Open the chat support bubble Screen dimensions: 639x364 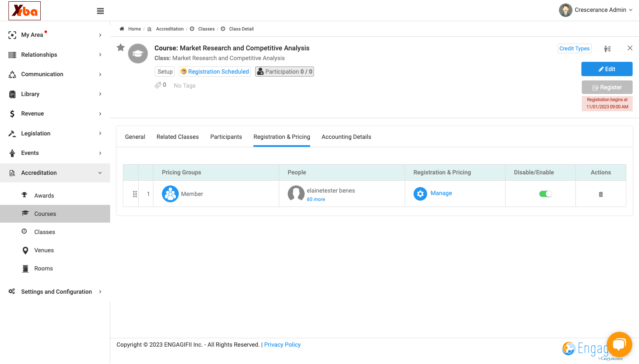pos(620,345)
